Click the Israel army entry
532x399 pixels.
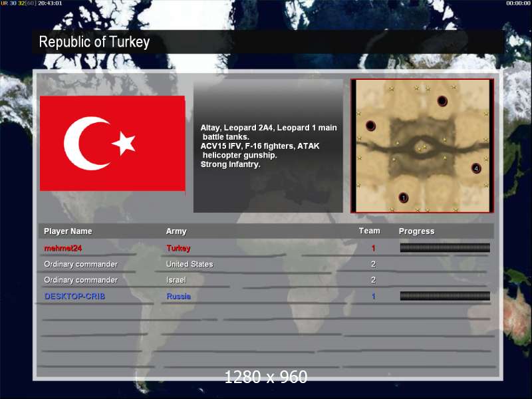point(176,280)
